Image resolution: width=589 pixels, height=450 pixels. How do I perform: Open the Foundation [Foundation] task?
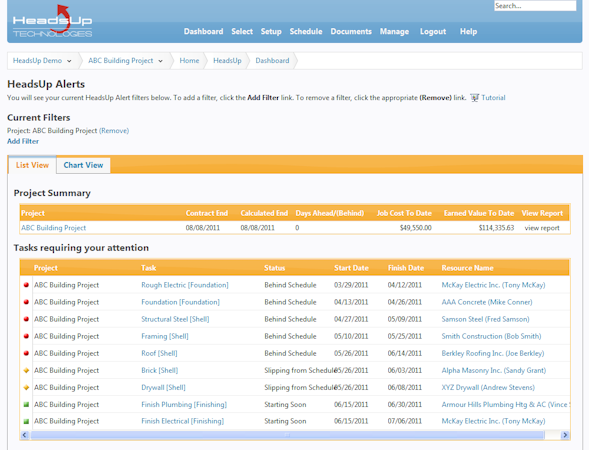click(x=180, y=302)
